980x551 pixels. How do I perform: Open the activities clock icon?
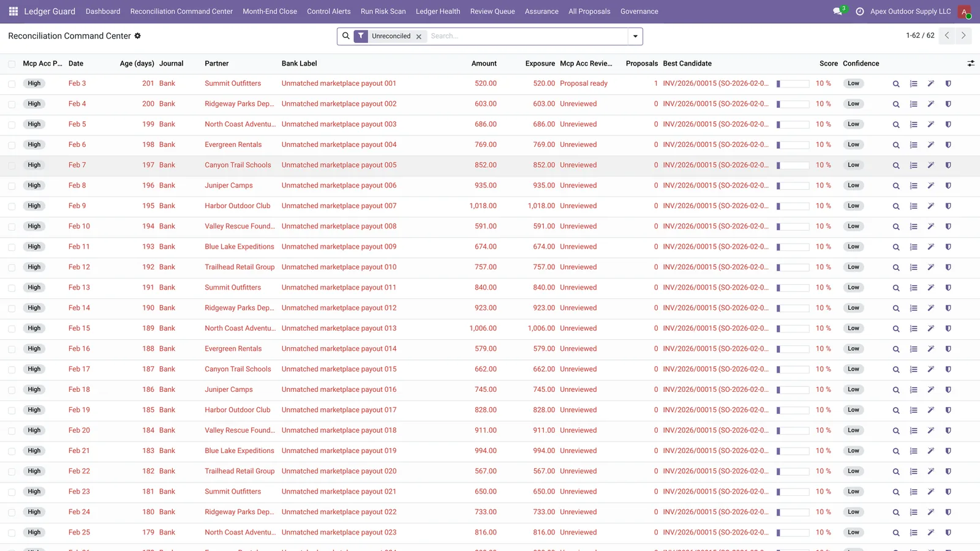(x=859, y=12)
